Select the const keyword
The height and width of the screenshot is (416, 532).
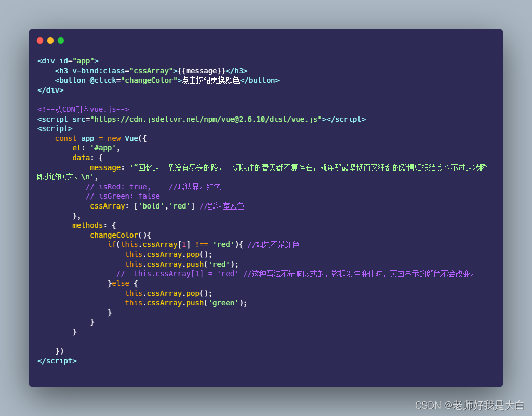pyautogui.click(x=66, y=138)
